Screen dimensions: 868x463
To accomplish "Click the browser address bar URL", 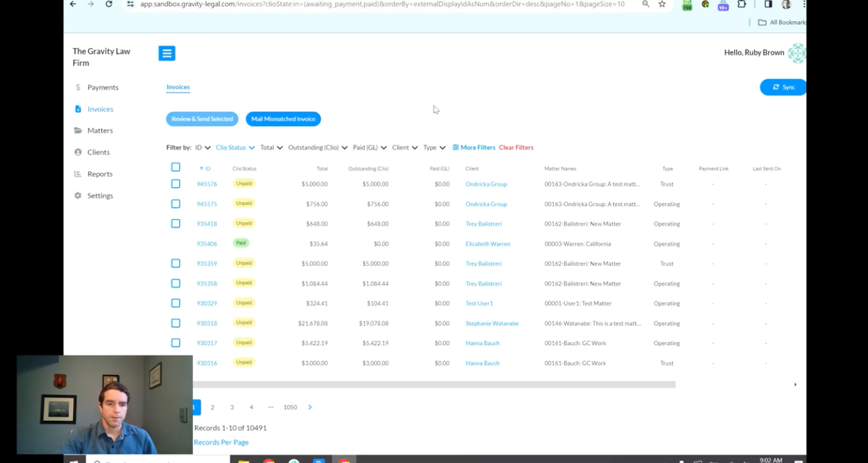I will click(x=382, y=4).
